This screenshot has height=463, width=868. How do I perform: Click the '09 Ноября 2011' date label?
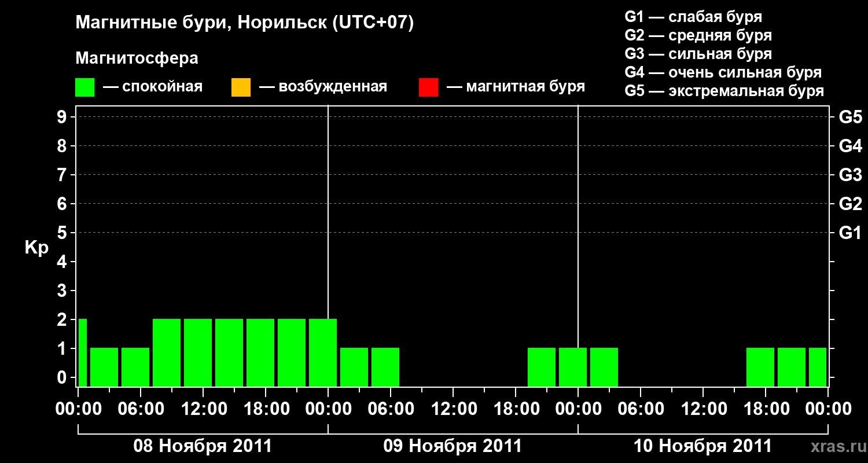[x=453, y=446]
